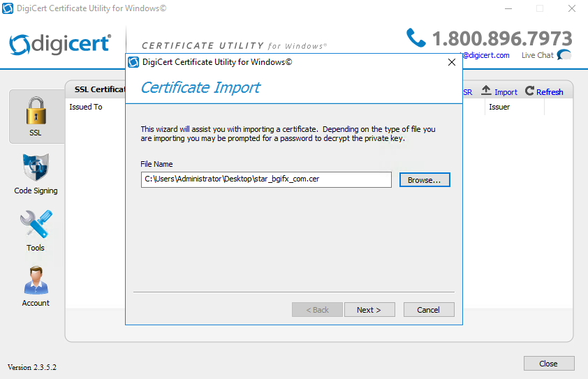Open the Code Signing section
Screen dimensions: 588x379
tap(36, 174)
